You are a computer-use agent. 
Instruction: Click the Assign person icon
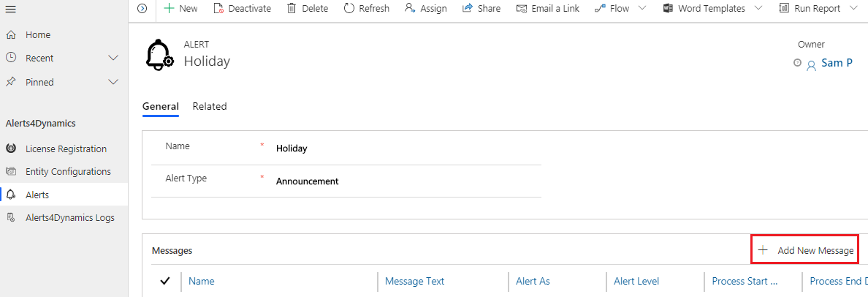pyautogui.click(x=410, y=8)
